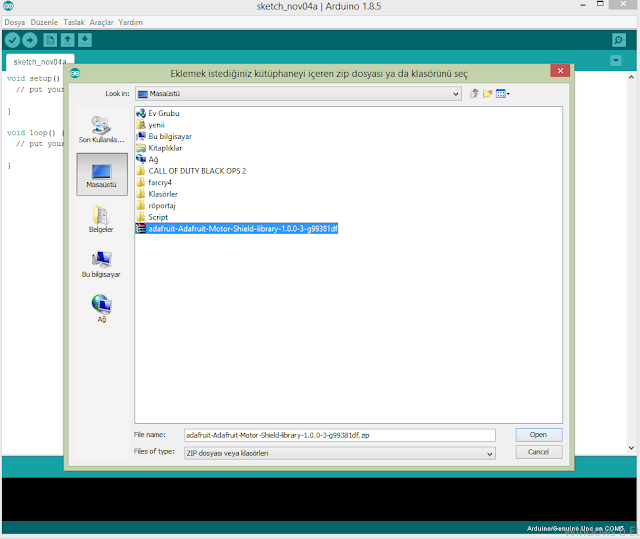Select adafruit Motor Shield library zip file
This screenshot has width=640, height=539.
coord(237,228)
